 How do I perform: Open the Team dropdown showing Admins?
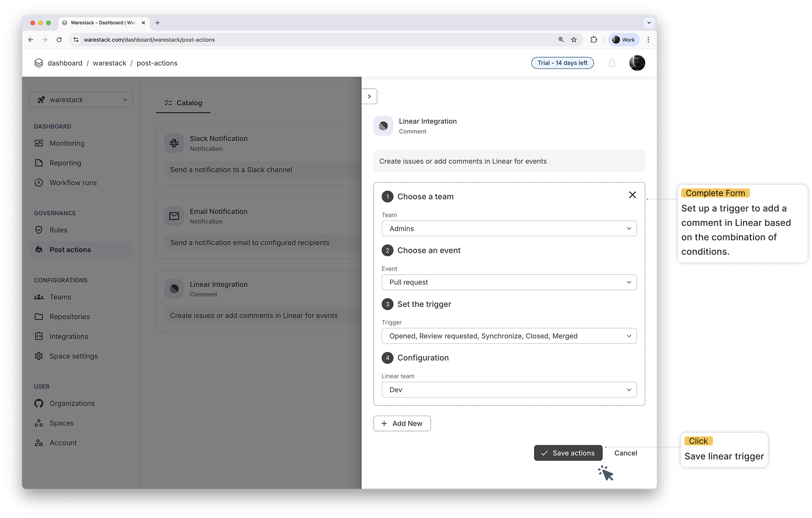509,229
